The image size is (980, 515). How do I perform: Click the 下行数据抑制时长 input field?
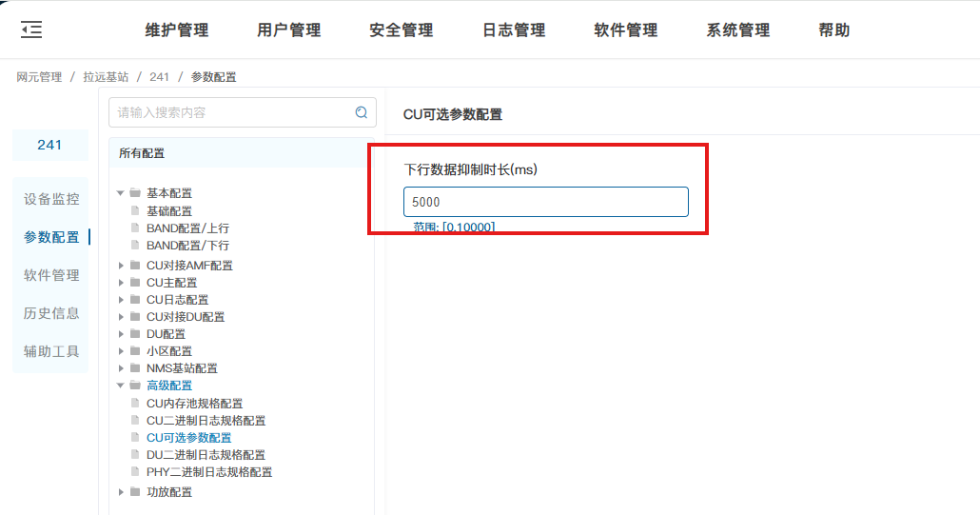[545, 202]
